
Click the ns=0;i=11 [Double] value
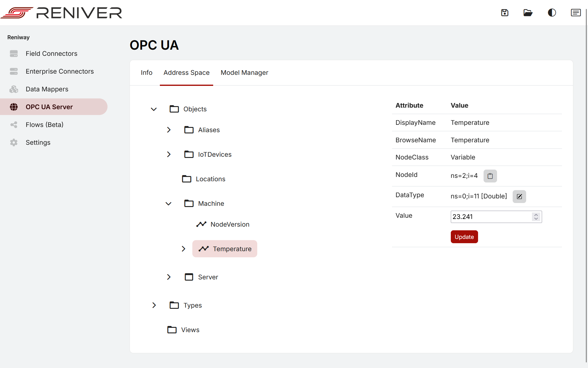pyautogui.click(x=479, y=197)
